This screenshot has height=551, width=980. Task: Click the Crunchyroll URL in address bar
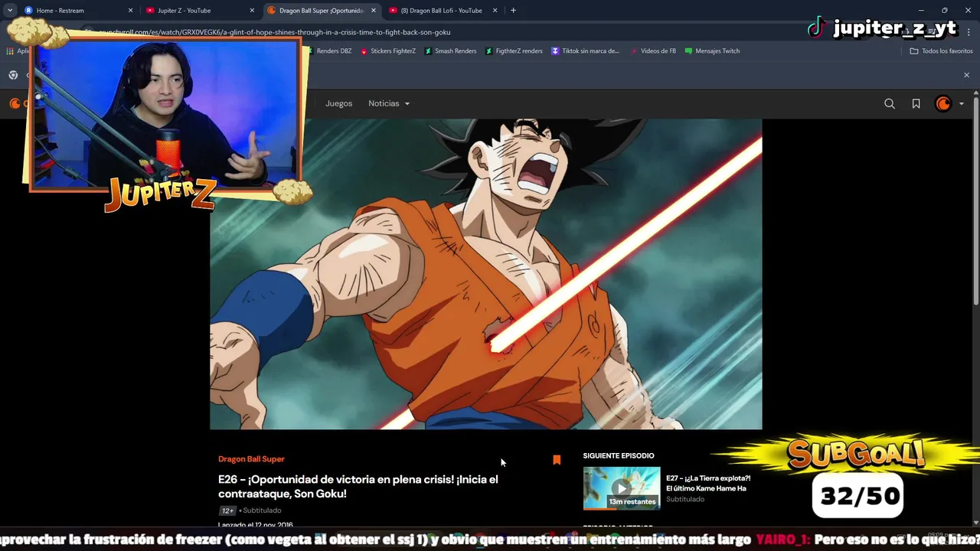pos(274,32)
